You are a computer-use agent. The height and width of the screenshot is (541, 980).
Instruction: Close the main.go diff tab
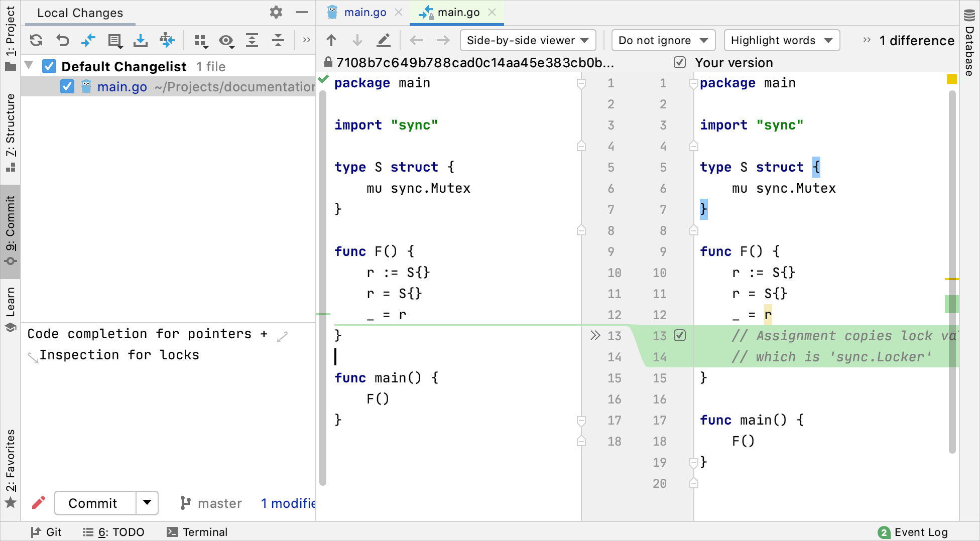tap(492, 12)
